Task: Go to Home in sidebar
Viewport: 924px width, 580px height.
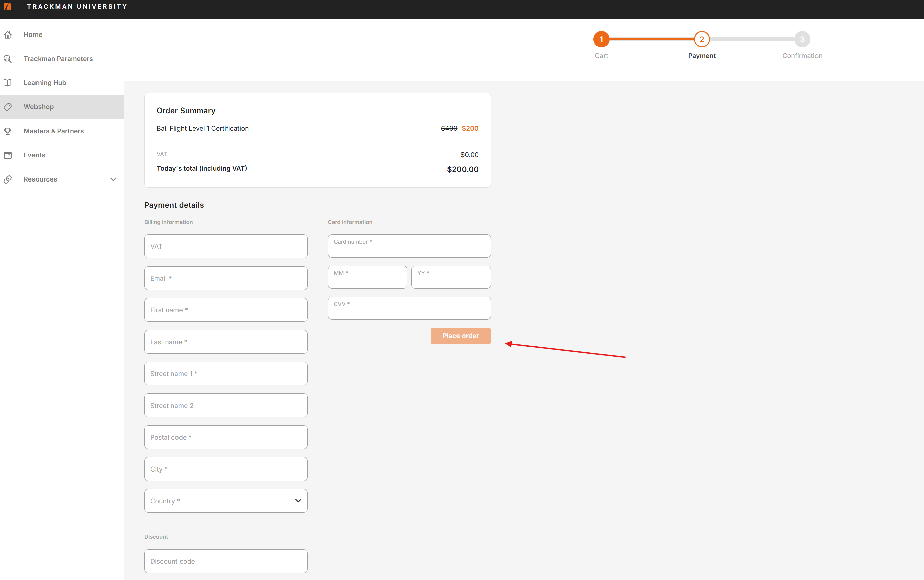Action: tap(62, 34)
